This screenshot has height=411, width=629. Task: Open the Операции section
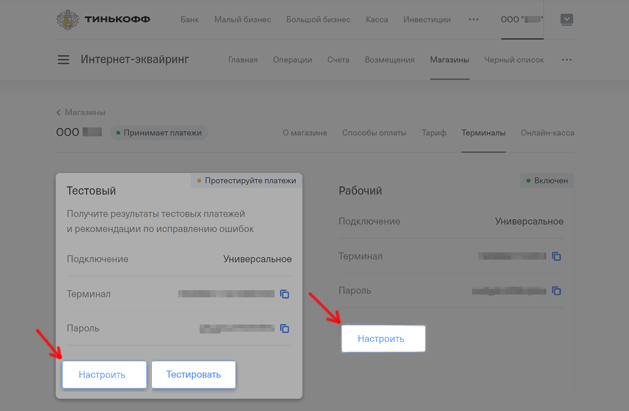(292, 60)
